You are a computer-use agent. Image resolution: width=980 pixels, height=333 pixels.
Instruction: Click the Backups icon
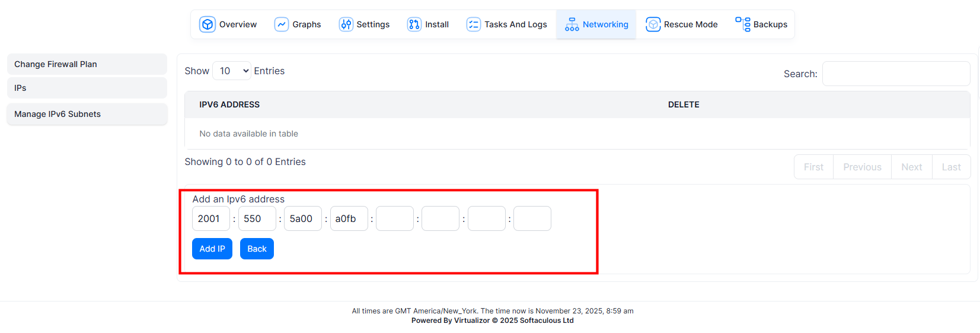[x=742, y=24]
